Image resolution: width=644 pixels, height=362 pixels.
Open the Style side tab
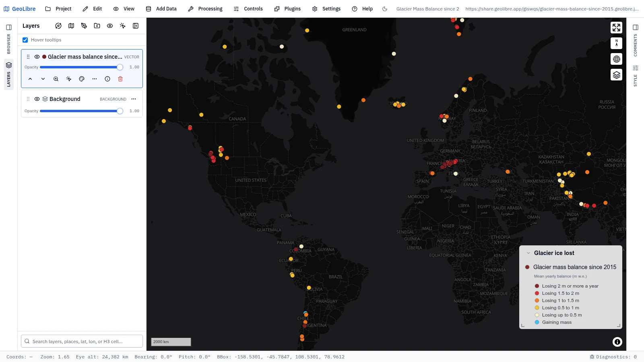[636, 76]
